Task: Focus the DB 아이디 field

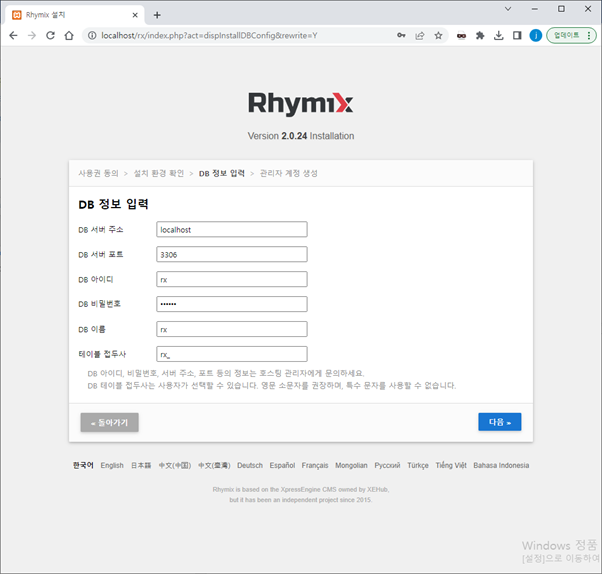Action: tap(232, 280)
